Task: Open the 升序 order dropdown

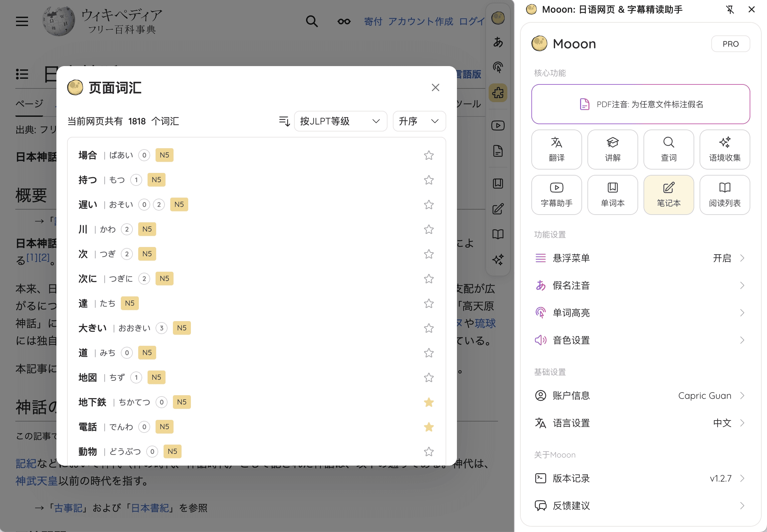Action: [419, 121]
